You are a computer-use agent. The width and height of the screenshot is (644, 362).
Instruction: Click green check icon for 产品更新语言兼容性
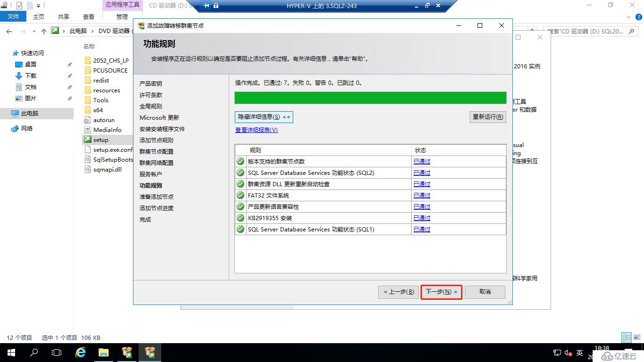pos(240,207)
